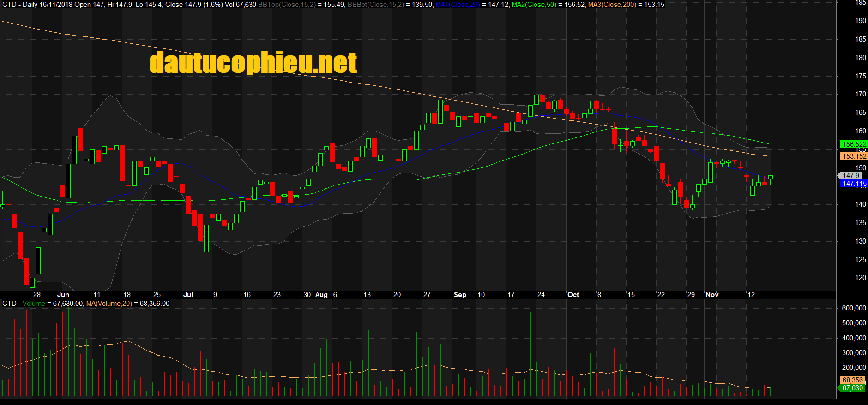Click the final green candle at 147.9
The height and width of the screenshot is (405, 868).
click(x=771, y=177)
